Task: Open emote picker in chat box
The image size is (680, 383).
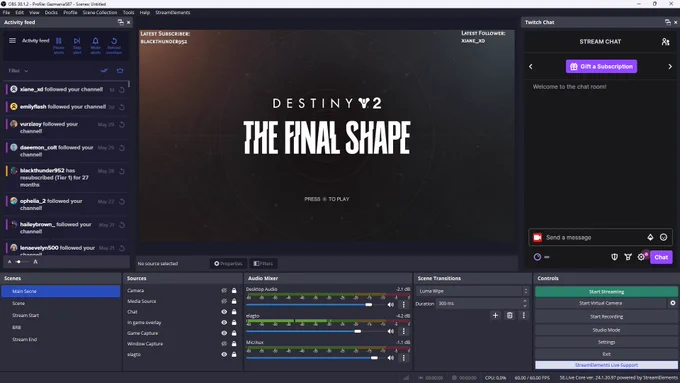Action: coord(663,237)
